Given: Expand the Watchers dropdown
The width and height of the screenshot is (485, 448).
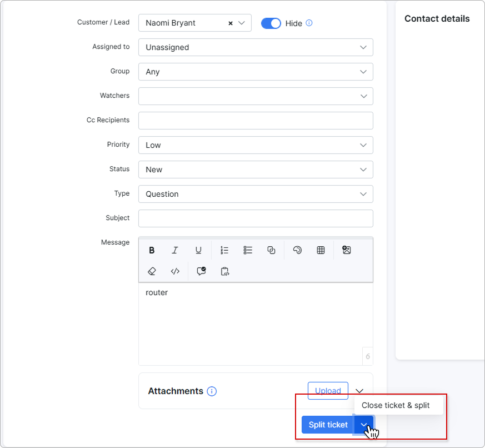Looking at the screenshot, I should click(x=256, y=96).
